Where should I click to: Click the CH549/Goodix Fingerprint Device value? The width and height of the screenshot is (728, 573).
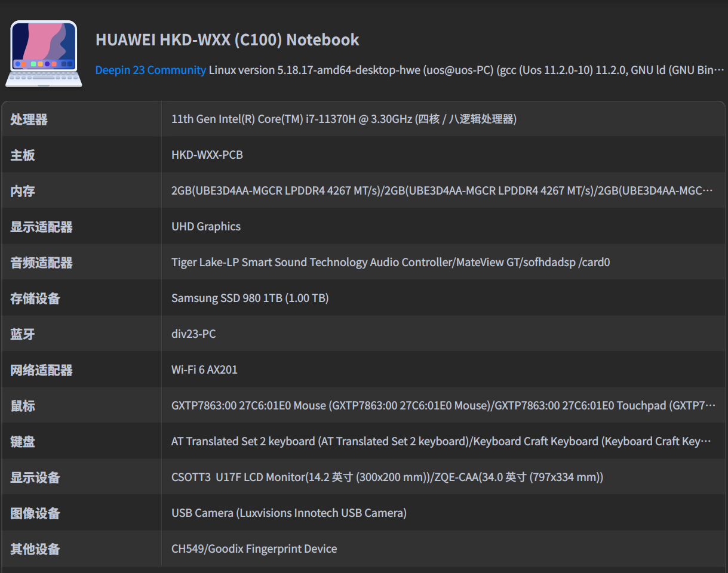tap(254, 549)
